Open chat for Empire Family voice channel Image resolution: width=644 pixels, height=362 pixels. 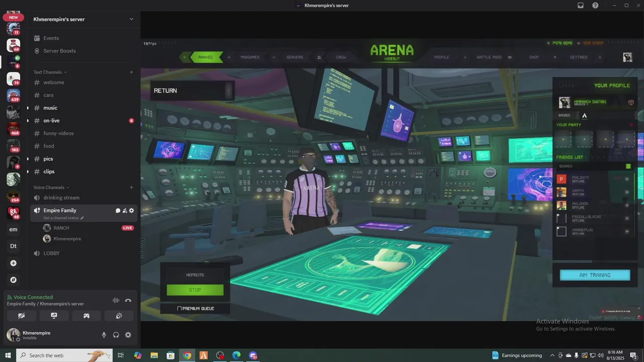tap(118, 211)
